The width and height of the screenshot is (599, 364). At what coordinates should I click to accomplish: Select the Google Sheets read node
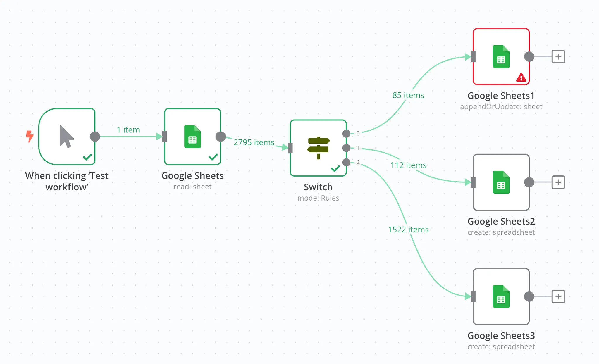tap(192, 137)
